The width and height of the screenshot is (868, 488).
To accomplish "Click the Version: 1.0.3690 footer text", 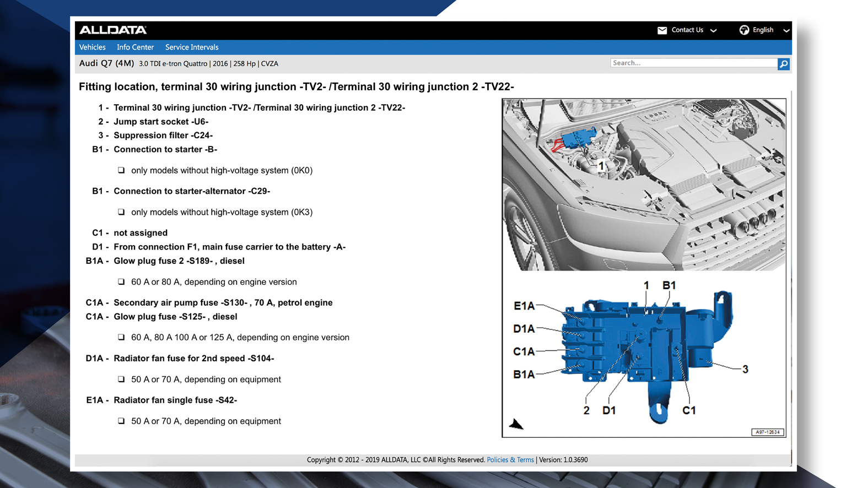I will pyautogui.click(x=563, y=460).
